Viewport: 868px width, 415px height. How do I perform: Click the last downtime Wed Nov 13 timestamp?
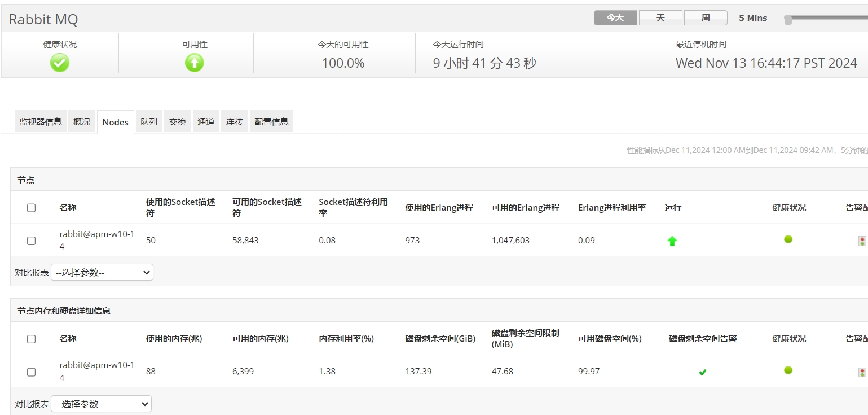(x=766, y=63)
